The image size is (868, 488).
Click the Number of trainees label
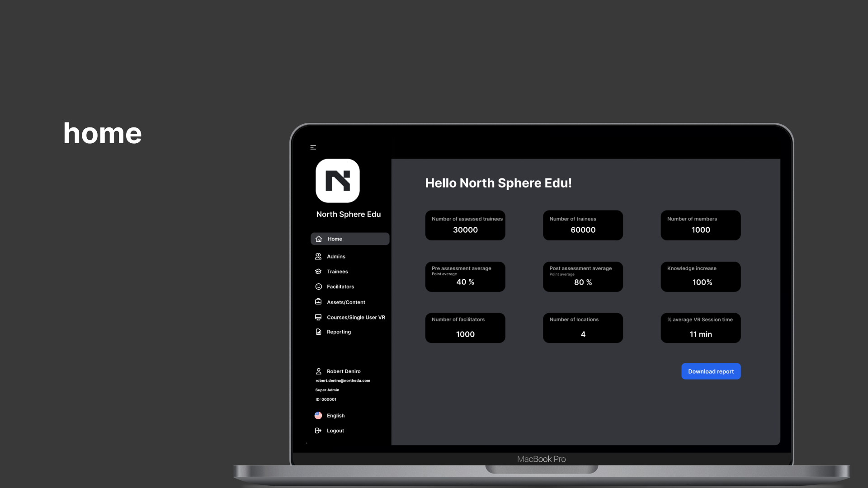coord(573,219)
